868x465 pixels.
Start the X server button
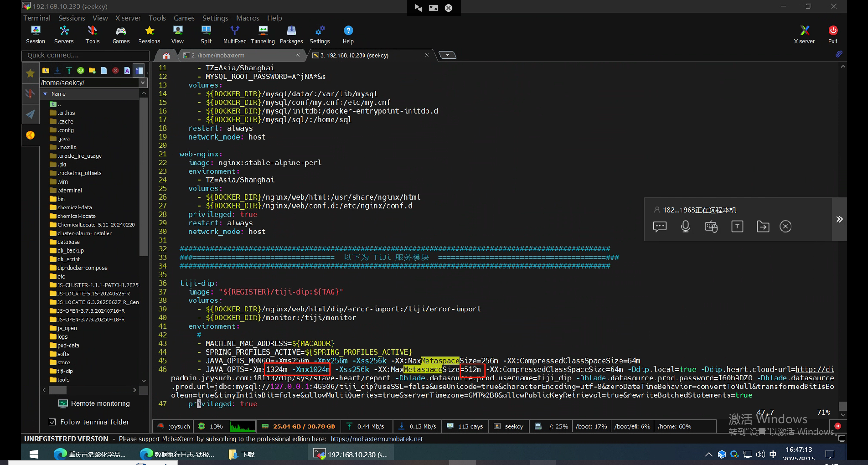(804, 35)
